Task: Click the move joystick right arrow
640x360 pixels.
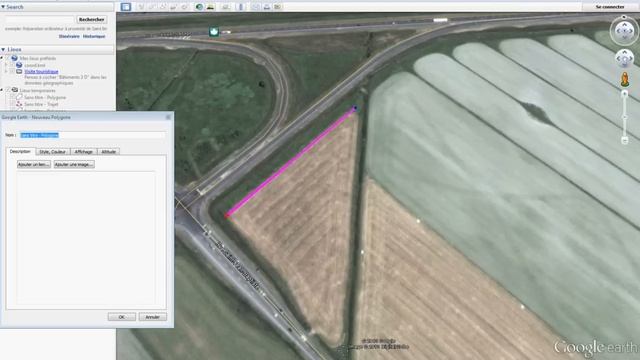Action: [x=631, y=59]
